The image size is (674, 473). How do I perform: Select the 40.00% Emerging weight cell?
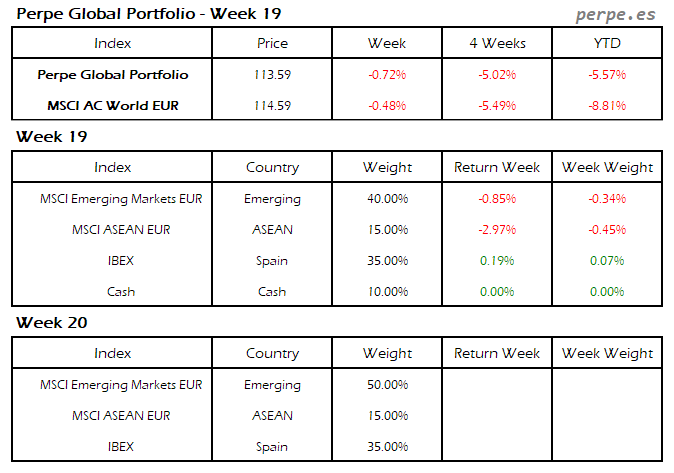coord(387,199)
